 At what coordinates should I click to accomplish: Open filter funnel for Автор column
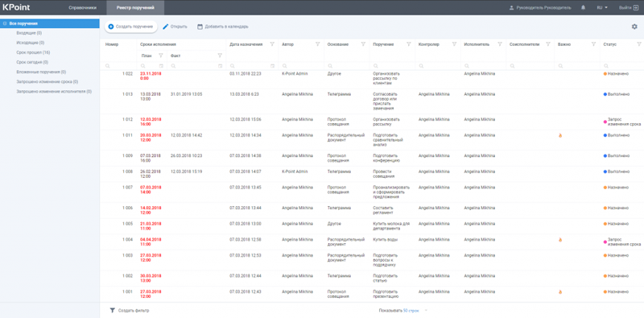(x=317, y=44)
